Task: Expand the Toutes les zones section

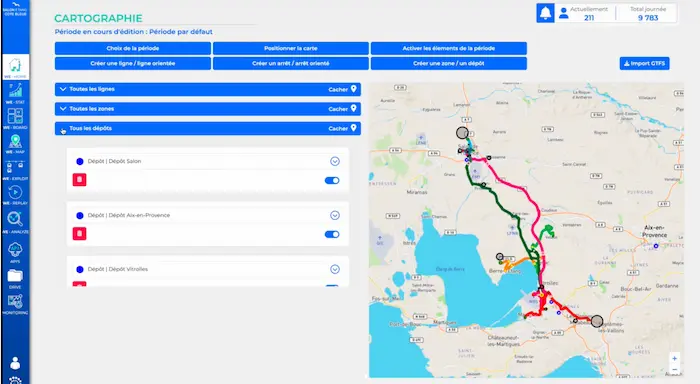Action: coord(63,109)
